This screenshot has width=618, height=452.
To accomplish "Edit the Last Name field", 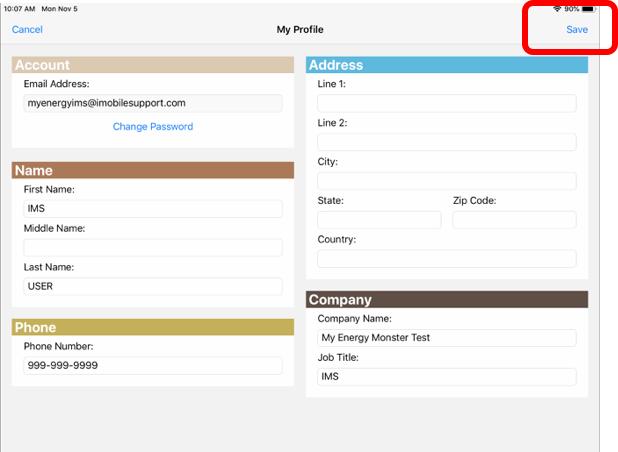I will coord(153,286).
